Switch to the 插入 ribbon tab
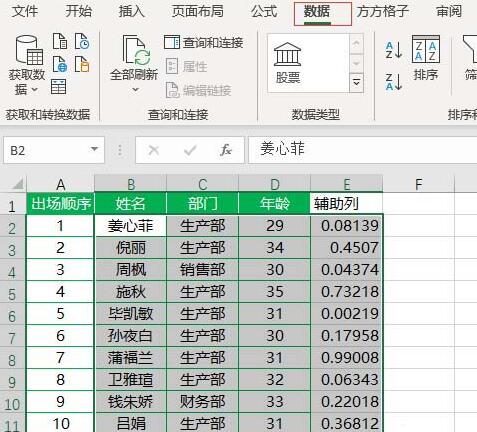The height and width of the screenshot is (432, 477). (132, 12)
